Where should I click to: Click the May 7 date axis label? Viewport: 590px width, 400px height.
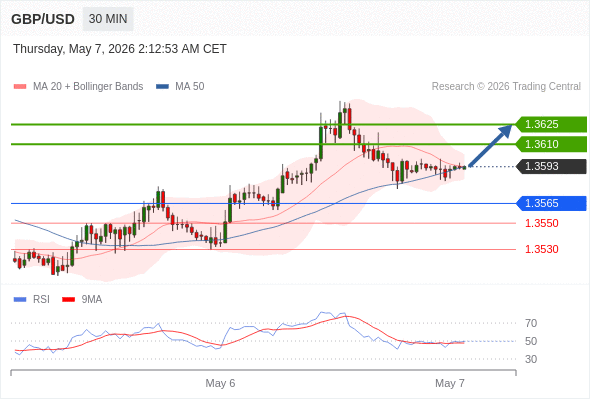click(x=450, y=383)
